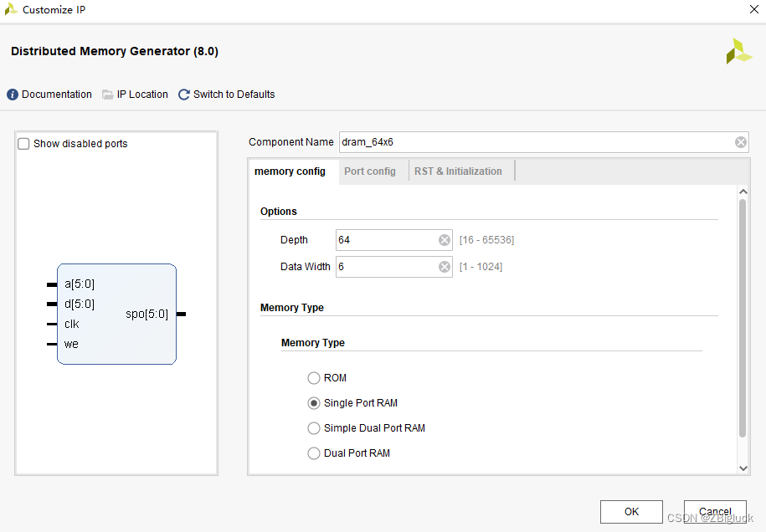Choose Simple Dual Port RAM option
Viewport: 766px width, 532px height.
coord(314,428)
